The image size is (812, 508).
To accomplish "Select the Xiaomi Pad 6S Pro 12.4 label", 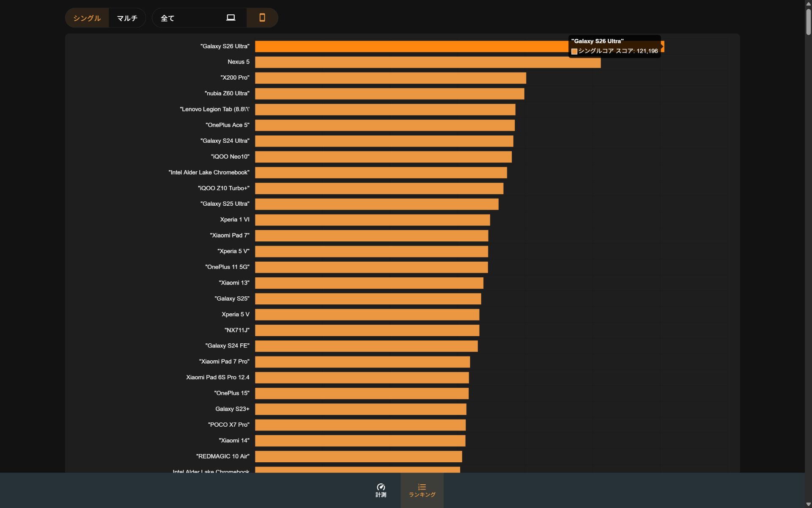I will click(218, 377).
